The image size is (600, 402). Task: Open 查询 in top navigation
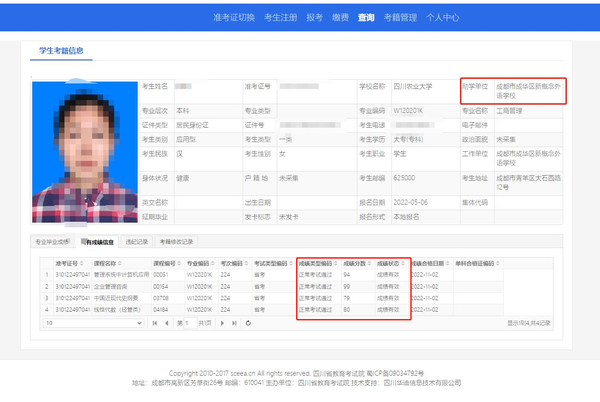pos(366,17)
